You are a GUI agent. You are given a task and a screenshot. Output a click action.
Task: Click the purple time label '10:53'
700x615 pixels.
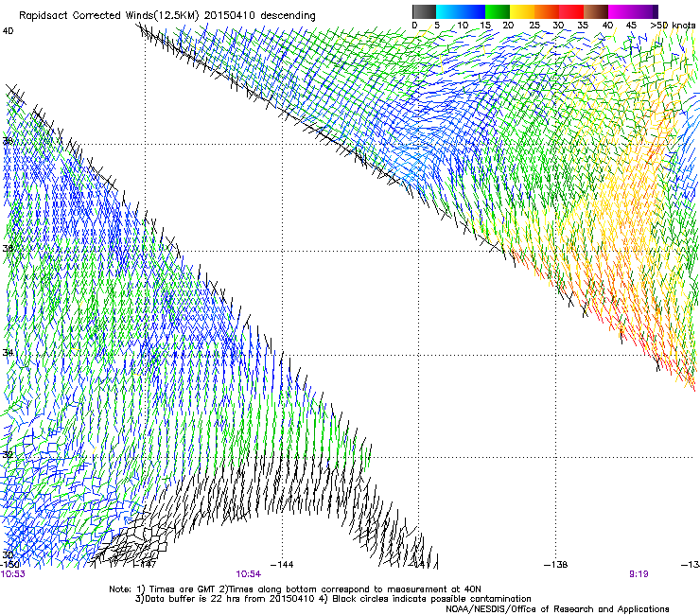pyautogui.click(x=12, y=574)
